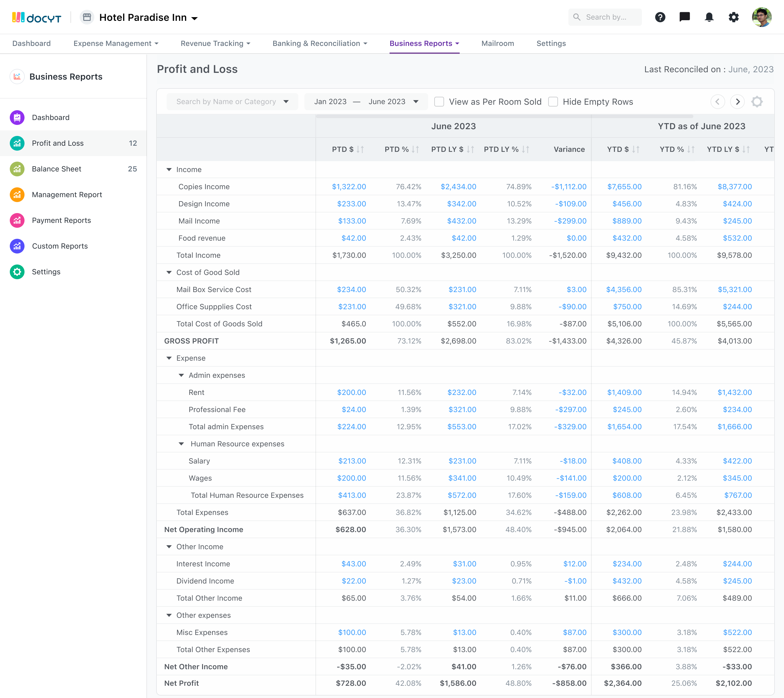Image resolution: width=784 pixels, height=698 pixels.
Task: Open the Balance Sheet report
Action: point(56,169)
